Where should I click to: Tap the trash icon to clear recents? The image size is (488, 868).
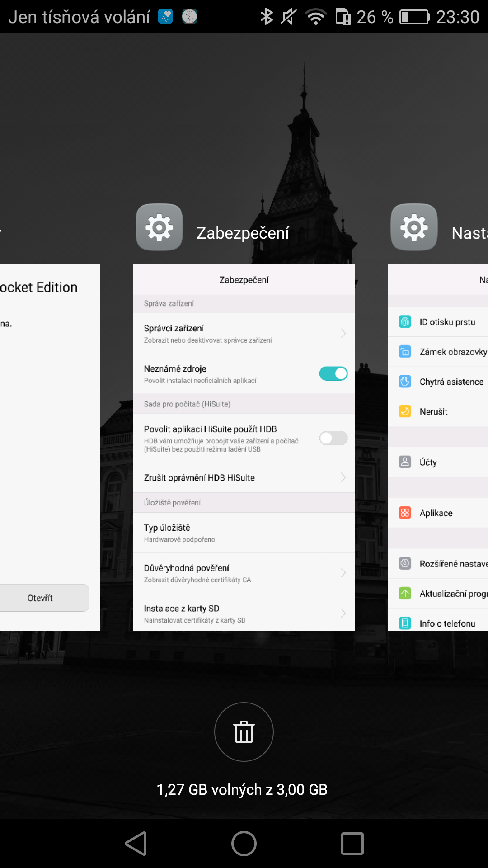(x=244, y=731)
